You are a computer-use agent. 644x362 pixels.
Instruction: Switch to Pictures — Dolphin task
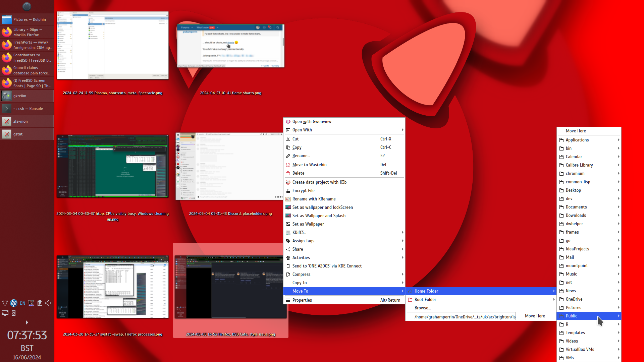pos(27,19)
